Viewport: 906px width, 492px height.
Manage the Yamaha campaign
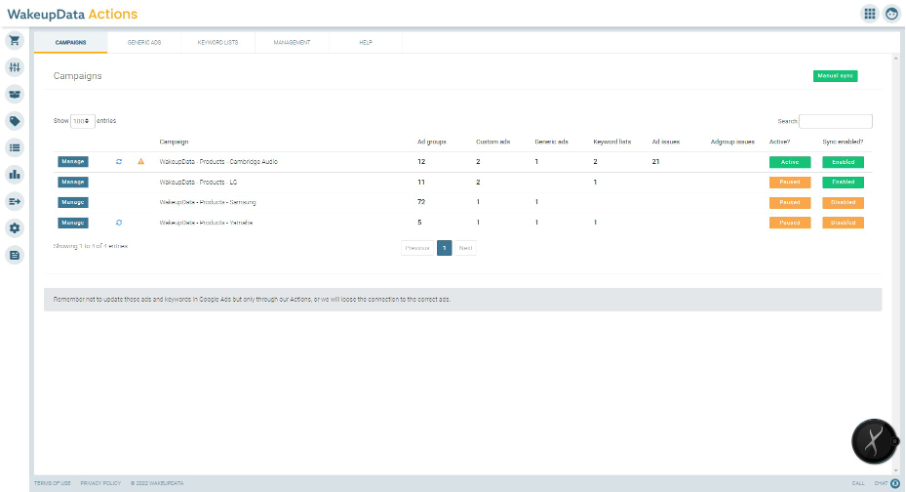tap(73, 223)
